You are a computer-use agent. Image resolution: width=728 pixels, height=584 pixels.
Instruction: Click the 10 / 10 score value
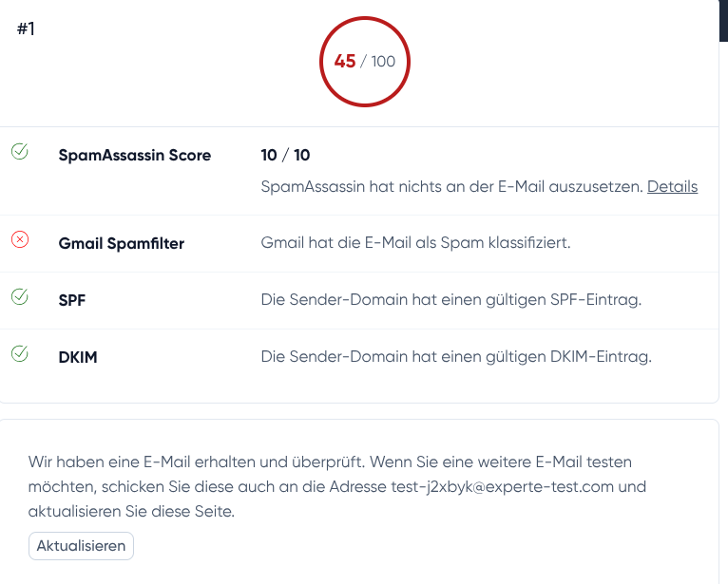tap(285, 155)
